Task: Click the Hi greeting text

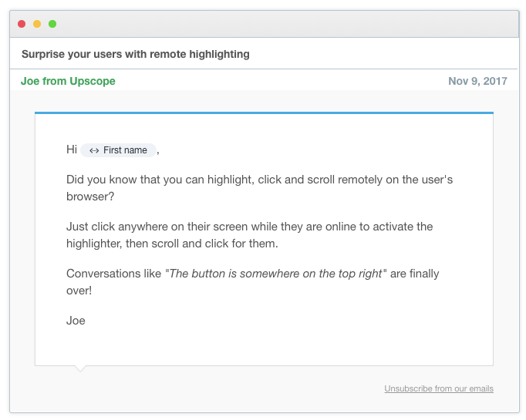Action: pos(72,150)
